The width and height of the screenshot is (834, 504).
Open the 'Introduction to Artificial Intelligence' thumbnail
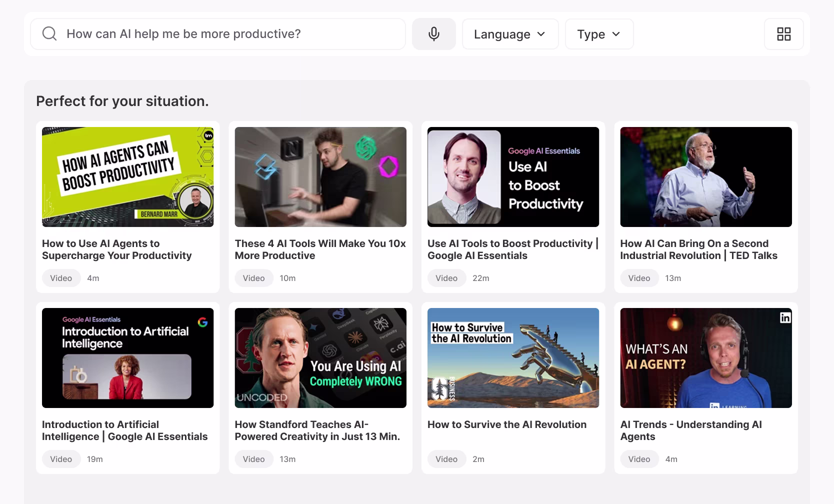tap(127, 358)
